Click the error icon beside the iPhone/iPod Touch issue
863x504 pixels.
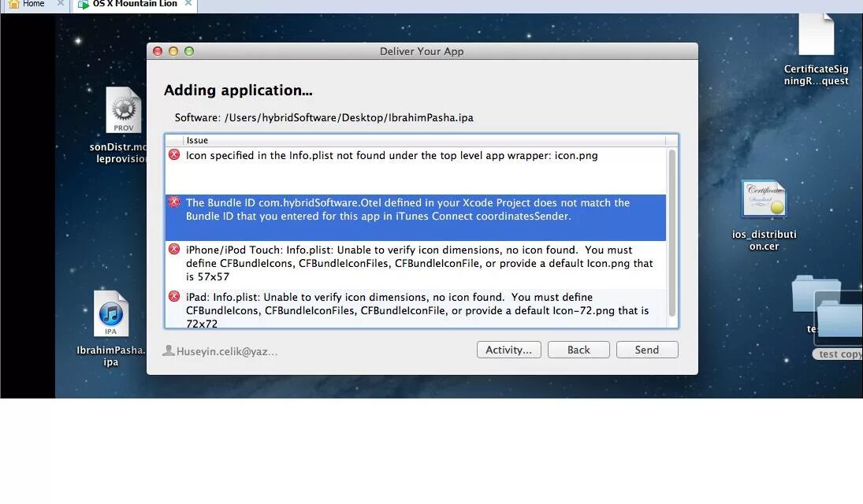tap(174, 250)
